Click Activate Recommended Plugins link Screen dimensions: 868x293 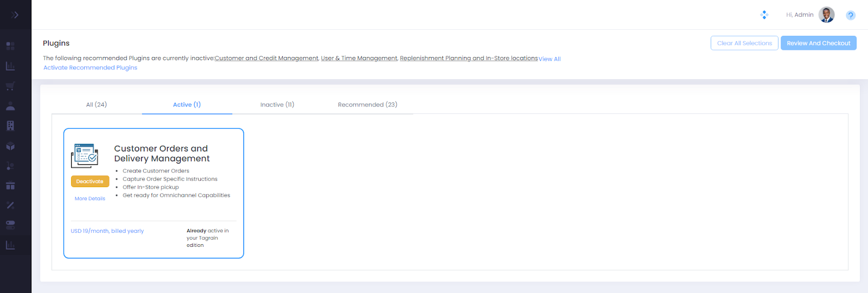90,68
